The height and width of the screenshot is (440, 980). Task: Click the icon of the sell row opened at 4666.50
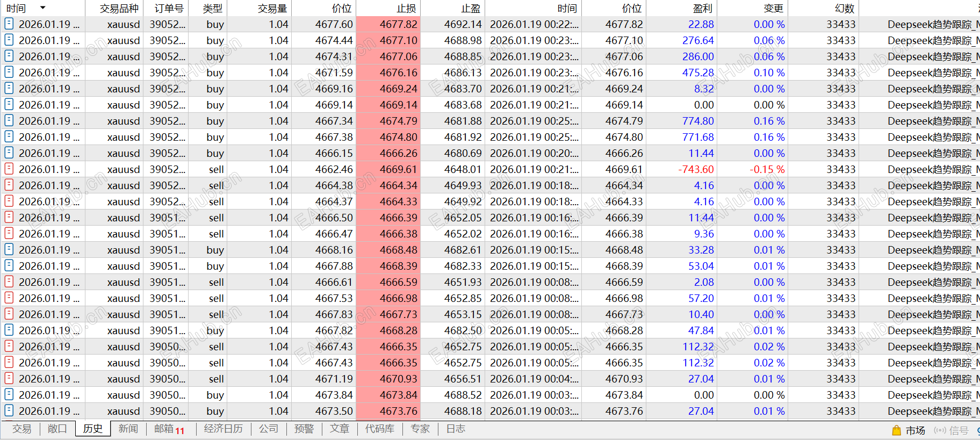(x=9, y=217)
